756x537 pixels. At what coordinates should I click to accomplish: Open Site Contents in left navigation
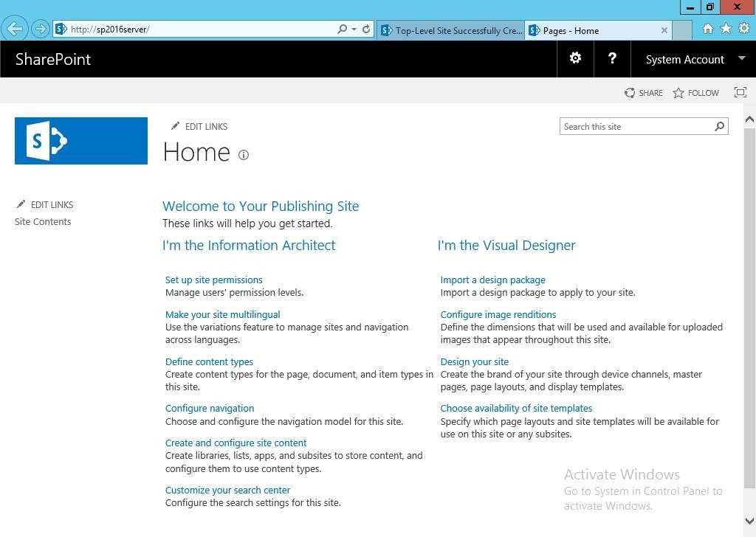click(43, 221)
